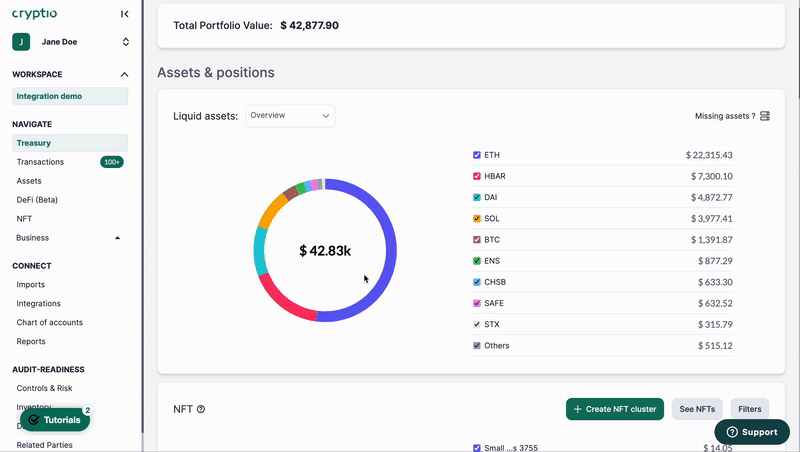Screen dimensions: 800x452
Task: Click the page vertical scrollbar
Action: point(797,49)
